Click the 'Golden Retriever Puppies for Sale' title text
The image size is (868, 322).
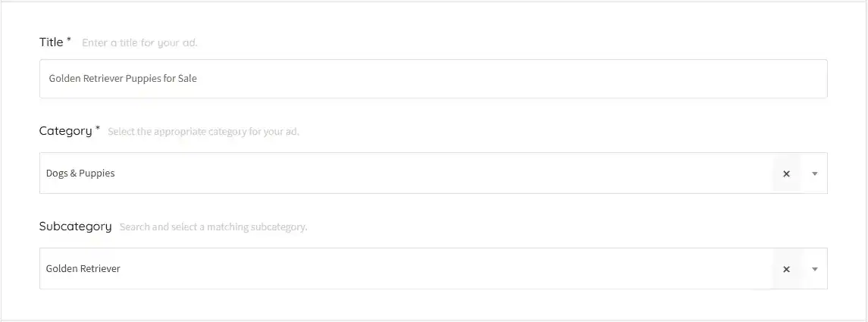coord(123,79)
